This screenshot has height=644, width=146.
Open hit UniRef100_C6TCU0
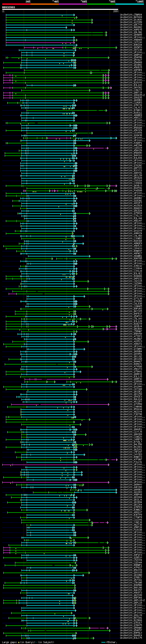click(x=131, y=42)
